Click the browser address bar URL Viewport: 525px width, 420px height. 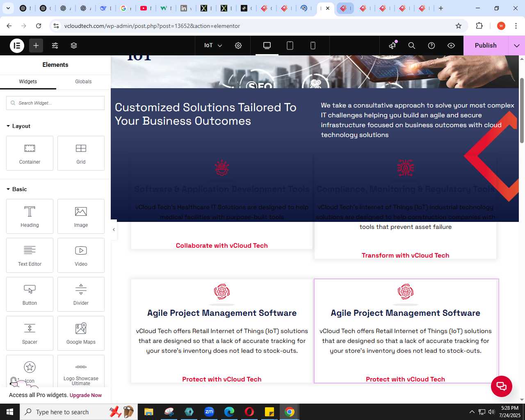[x=152, y=26]
